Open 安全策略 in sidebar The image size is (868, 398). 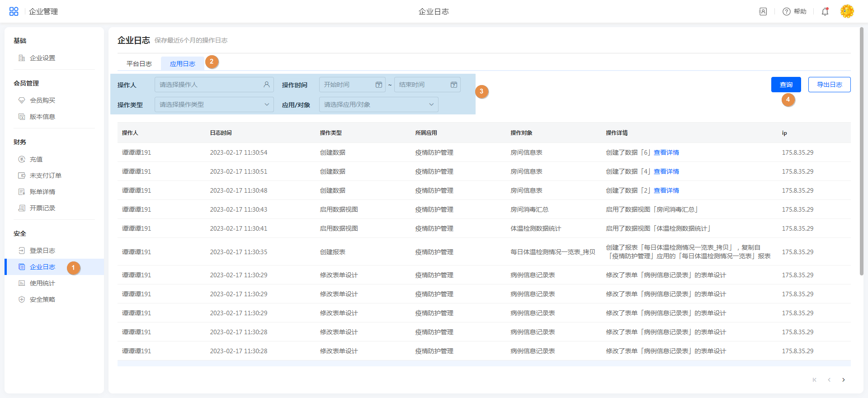point(42,299)
